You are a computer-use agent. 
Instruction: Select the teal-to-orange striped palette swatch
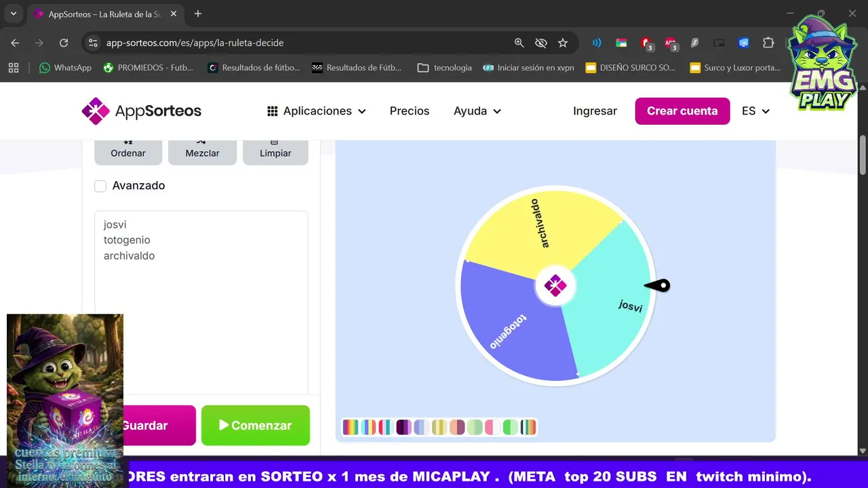tap(528, 427)
